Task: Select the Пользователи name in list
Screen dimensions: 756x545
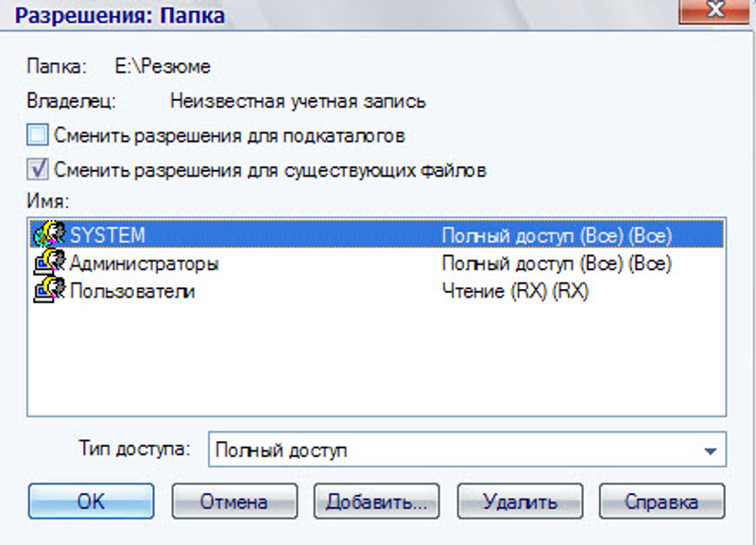Action: (132, 292)
